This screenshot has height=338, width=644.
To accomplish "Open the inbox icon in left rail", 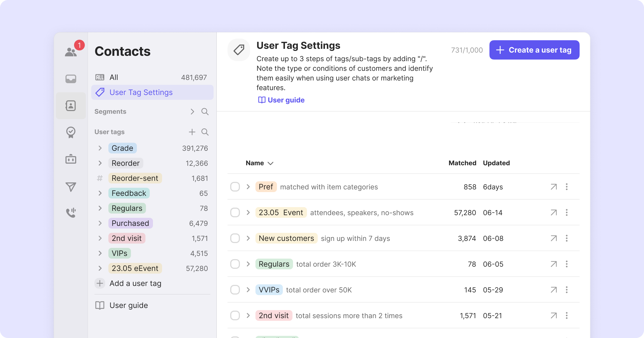I will [x=71, y=79].
